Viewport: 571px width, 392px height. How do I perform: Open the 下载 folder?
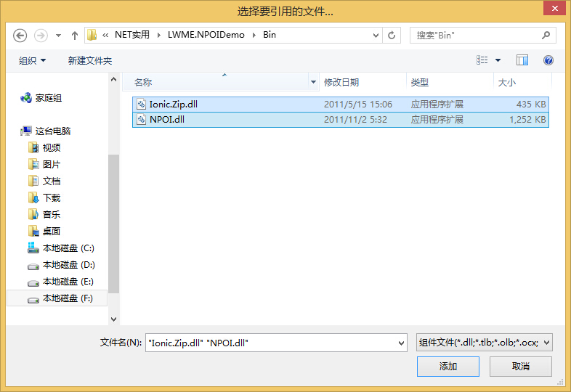click(52, 198)
